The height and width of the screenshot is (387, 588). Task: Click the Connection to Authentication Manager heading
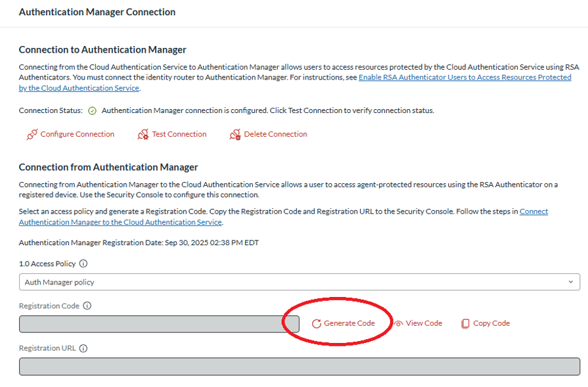[x=102, y=50]
